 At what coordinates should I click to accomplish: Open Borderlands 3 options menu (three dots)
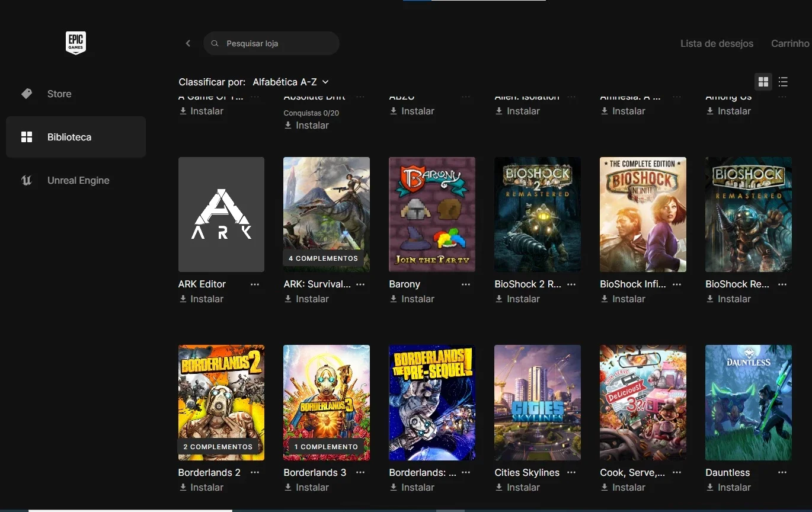[360, 472]
